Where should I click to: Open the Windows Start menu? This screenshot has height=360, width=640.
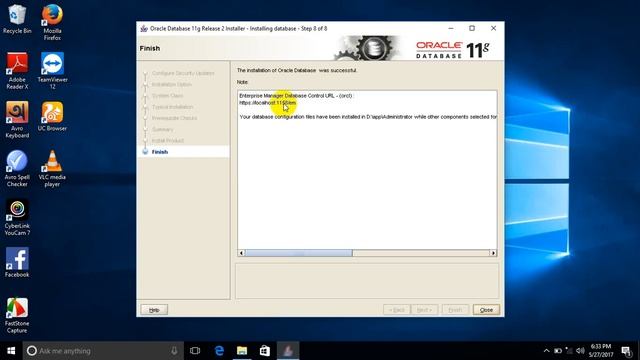coord(11,351)
